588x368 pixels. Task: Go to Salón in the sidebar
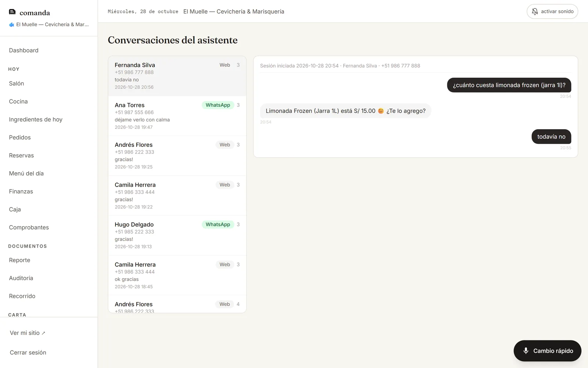(17, 84)
